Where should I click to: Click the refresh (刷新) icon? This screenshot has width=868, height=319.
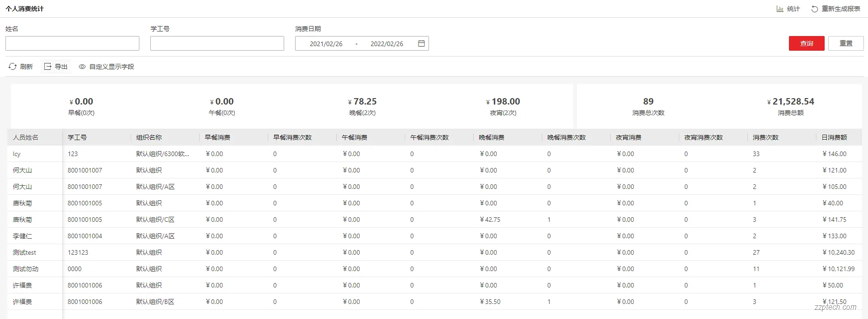tap(12, 67)
